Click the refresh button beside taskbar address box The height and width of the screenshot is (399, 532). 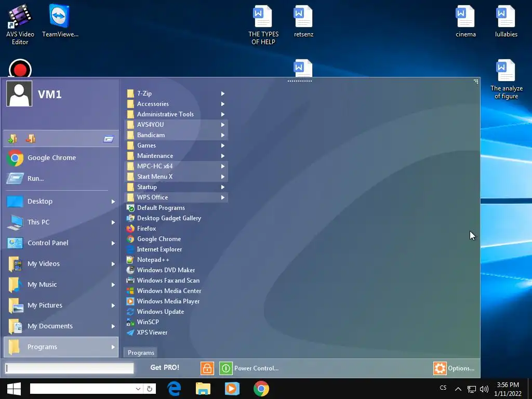pyautogui.click(x=150, y=389)
